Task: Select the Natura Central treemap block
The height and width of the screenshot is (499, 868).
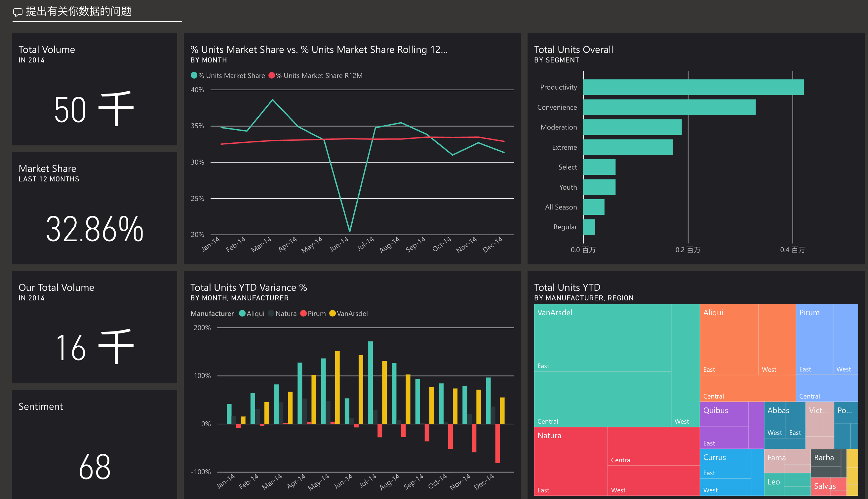Action: (653, 445)
